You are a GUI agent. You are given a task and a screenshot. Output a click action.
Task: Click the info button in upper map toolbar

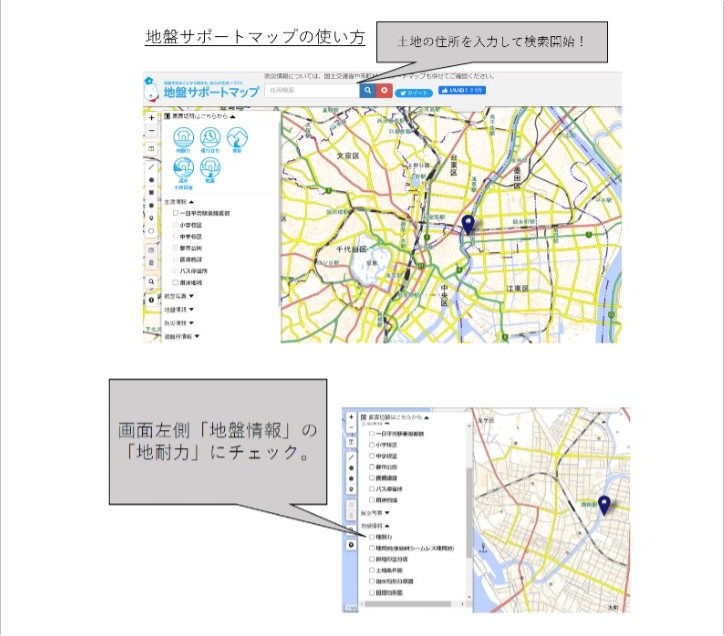151,300
